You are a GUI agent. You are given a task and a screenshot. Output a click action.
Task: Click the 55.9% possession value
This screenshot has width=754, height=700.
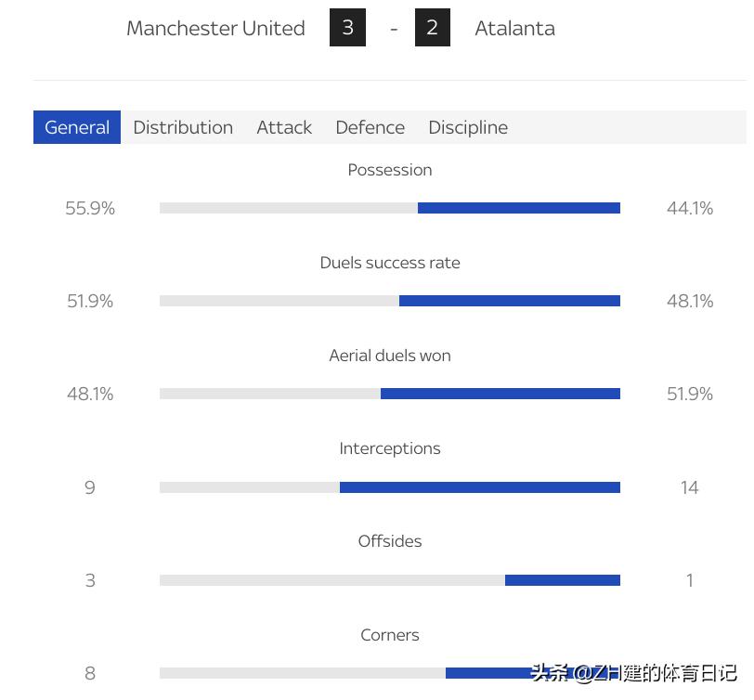[x=90, y=208]
